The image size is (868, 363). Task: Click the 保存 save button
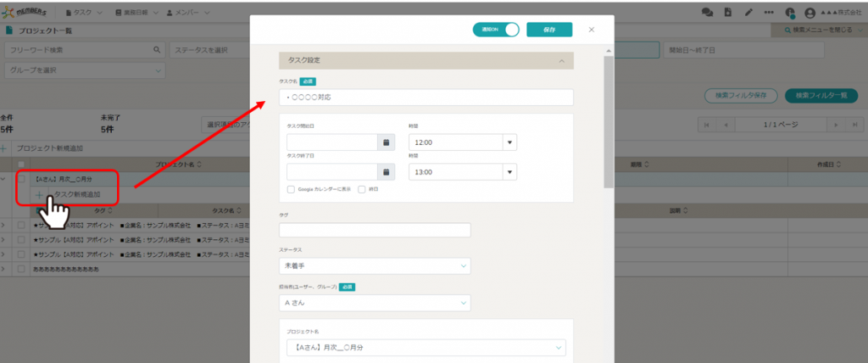(548, 30)
